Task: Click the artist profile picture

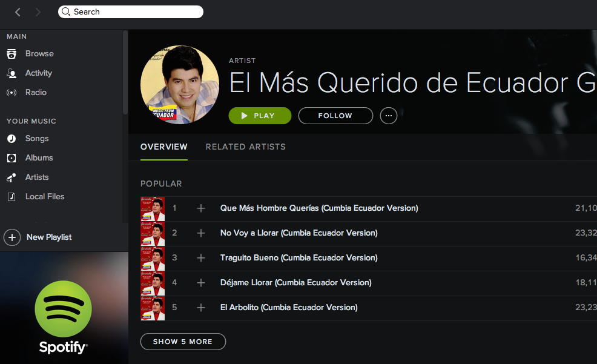Action: tap(180, 85)
